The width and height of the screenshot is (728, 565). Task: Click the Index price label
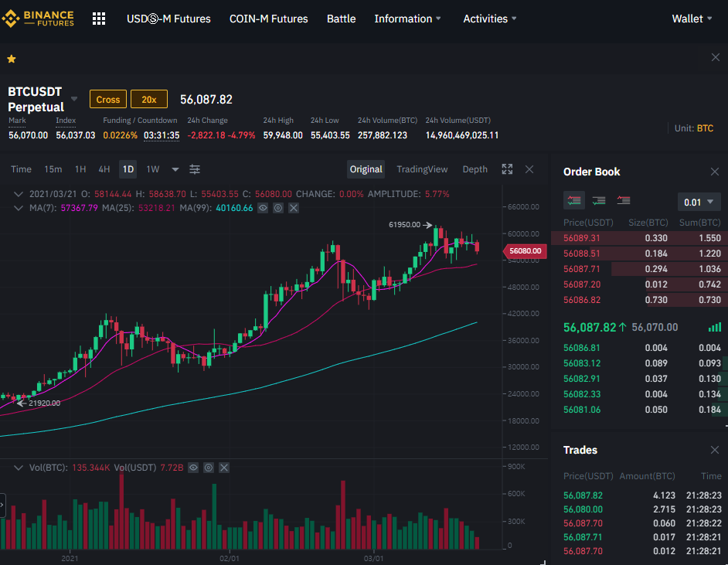point(66,121)
